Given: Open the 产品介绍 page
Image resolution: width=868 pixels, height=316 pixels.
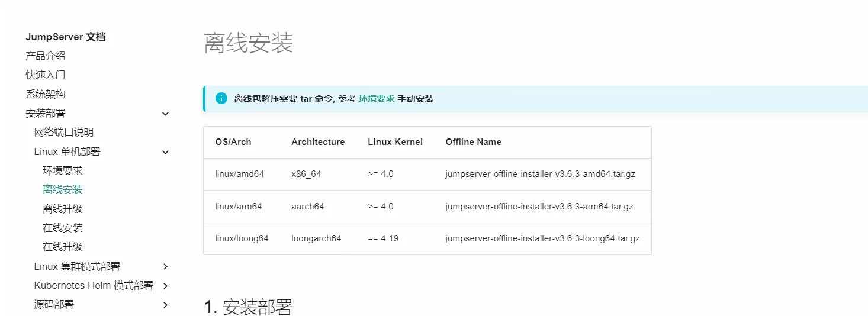Looking at the screenshot, I should pyautogui.click(x=46, y=56).
